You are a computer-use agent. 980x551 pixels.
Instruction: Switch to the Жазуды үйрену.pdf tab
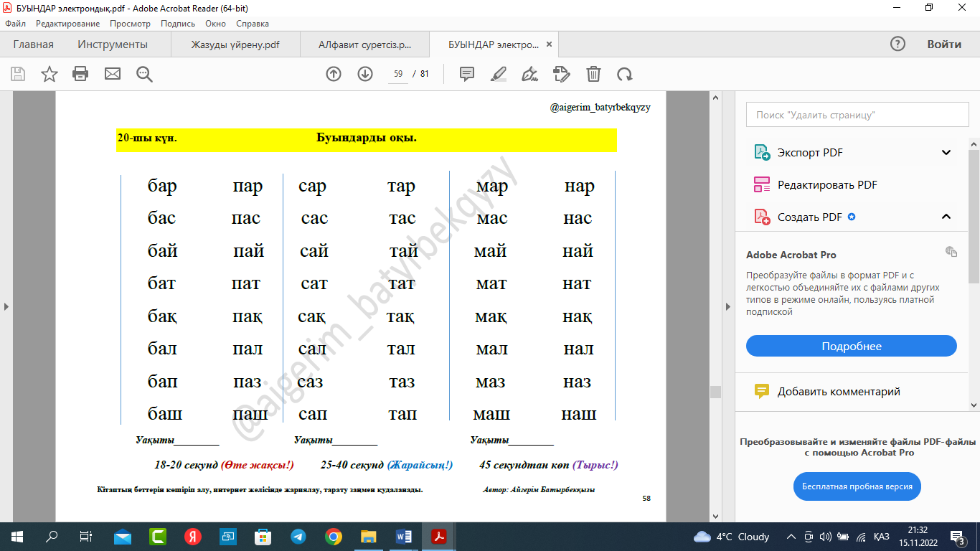click(235, 44)
